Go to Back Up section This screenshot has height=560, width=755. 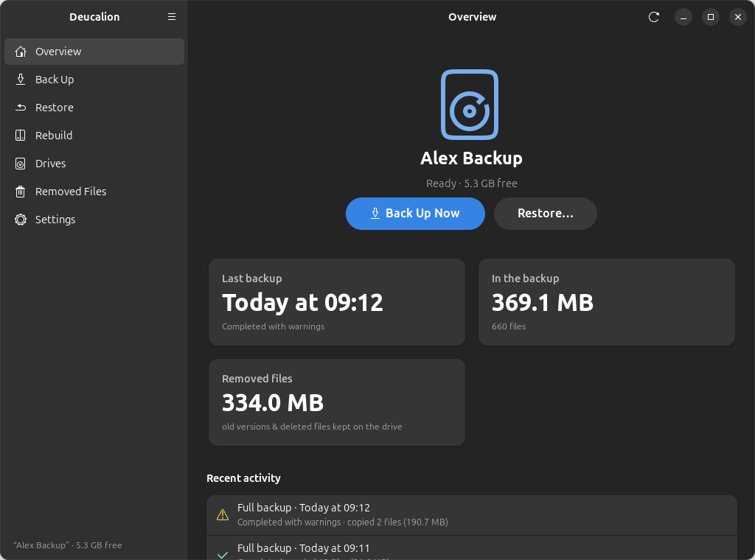point(94,80)
